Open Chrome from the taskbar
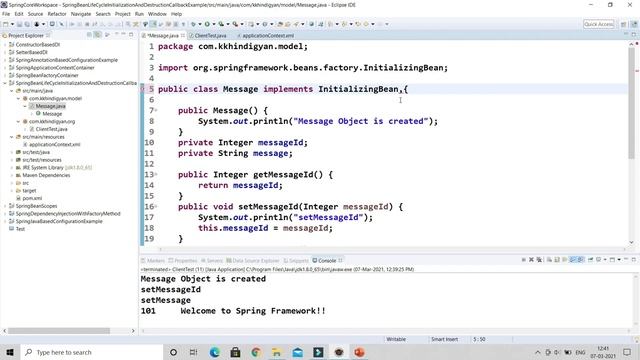The height and width of the screenshot is (360, 640). tap(256, 352)
